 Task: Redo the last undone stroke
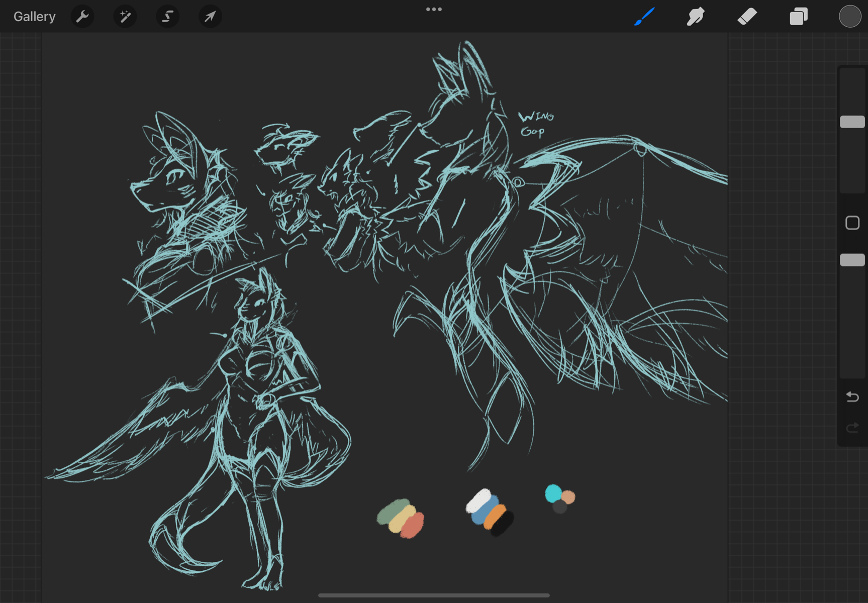pyautogui.click(x=852, y=428)
